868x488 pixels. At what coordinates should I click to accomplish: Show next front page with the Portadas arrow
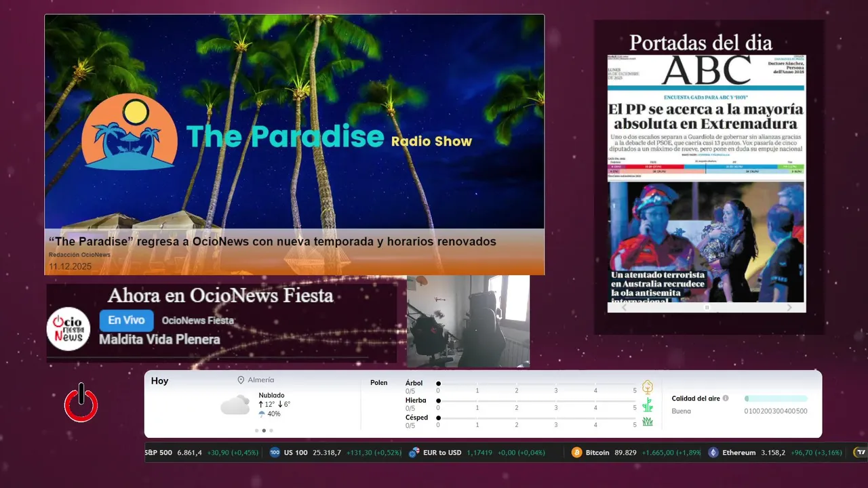789,307
